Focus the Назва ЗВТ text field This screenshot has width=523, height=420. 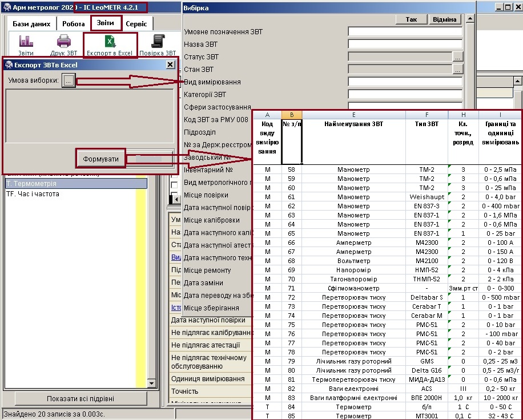[x=405, y=45]
